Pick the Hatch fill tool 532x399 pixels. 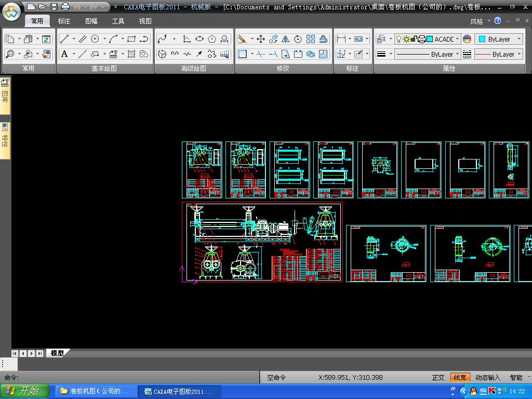coord(131,54)
